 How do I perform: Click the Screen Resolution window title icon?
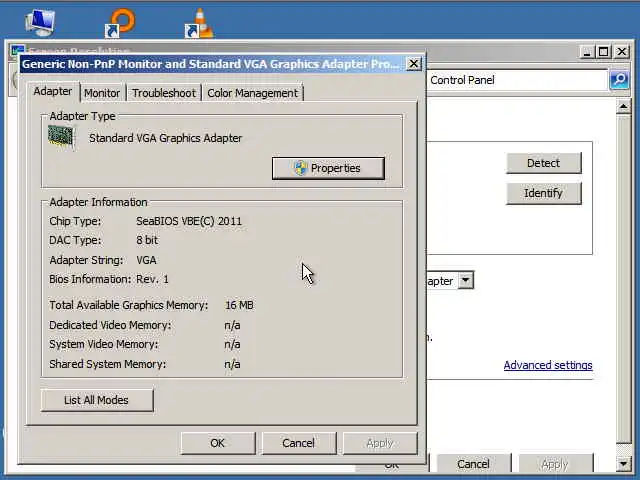tap(17, 51)
